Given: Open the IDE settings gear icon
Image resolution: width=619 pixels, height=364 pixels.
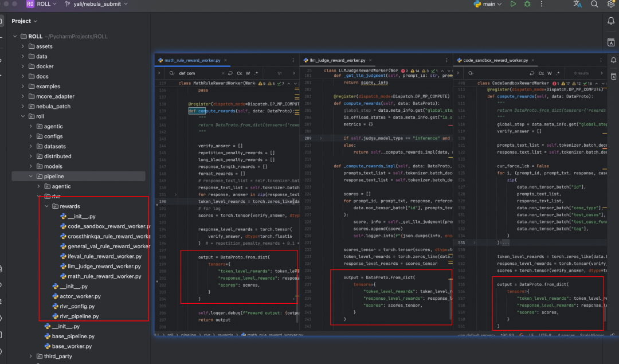Looking at the screenshot, I should 611,4.
